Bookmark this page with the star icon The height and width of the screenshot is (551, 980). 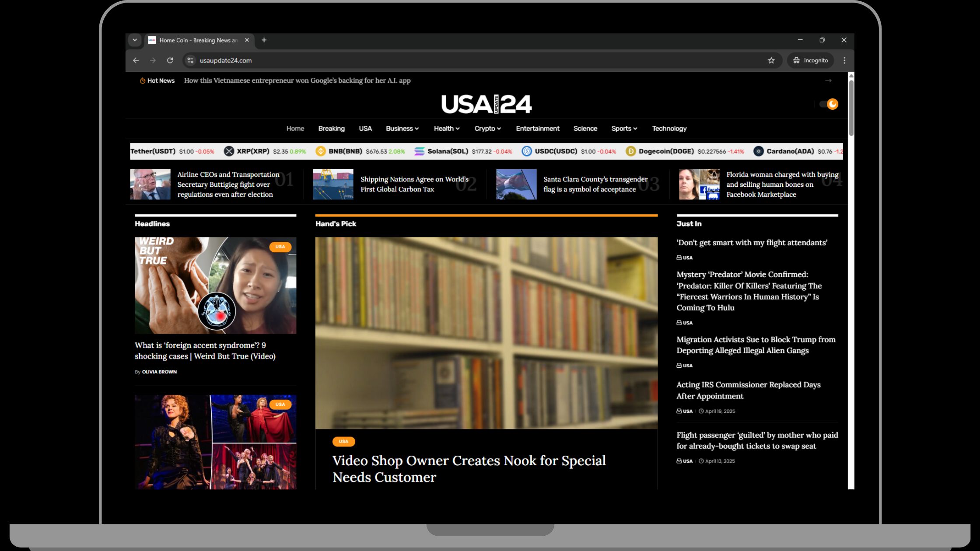point(771,60)
